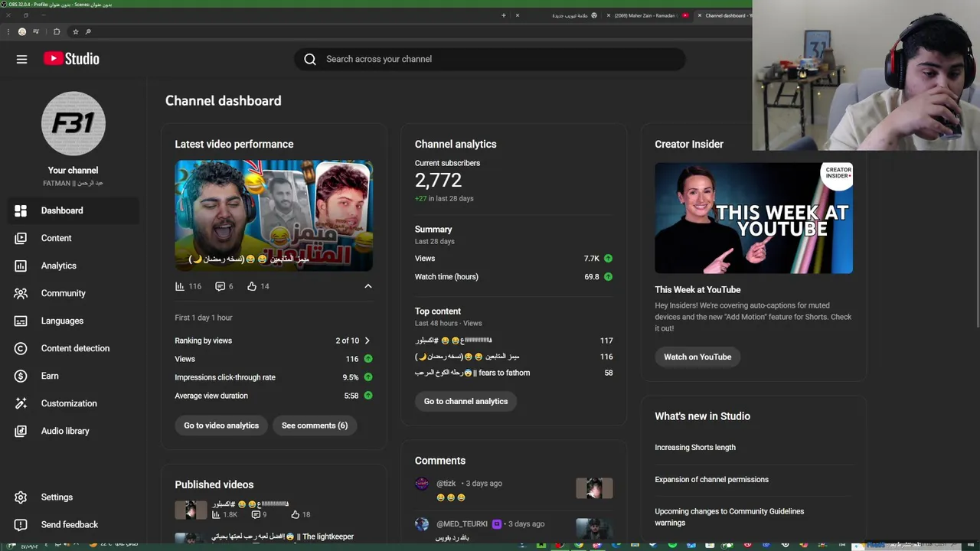
Task: Open a new browser tab with plus
Action: click(504, 15)
